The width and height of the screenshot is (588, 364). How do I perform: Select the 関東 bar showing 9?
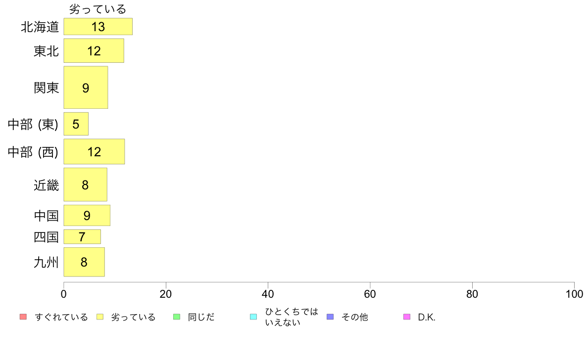86,88
